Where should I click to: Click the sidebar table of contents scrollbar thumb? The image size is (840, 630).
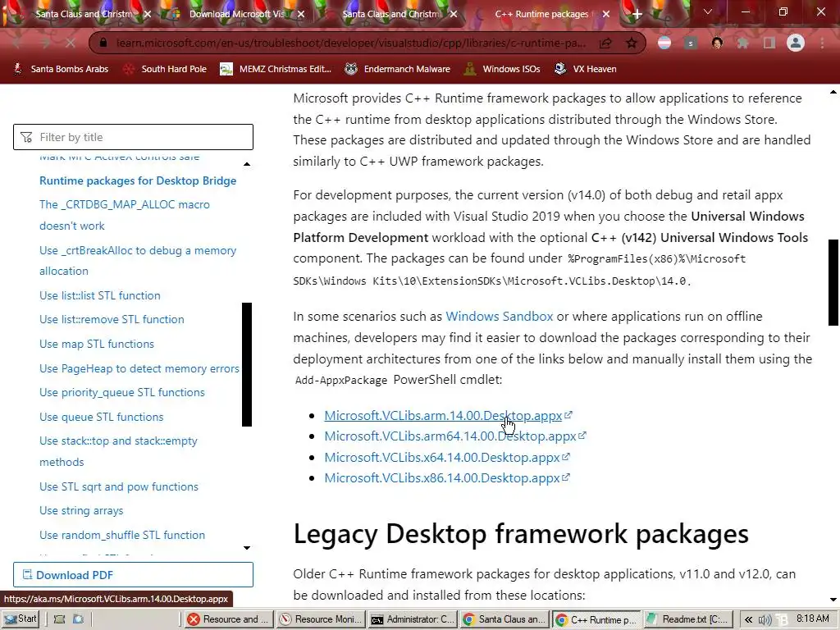pyautogui.click(x=246, y=364)
